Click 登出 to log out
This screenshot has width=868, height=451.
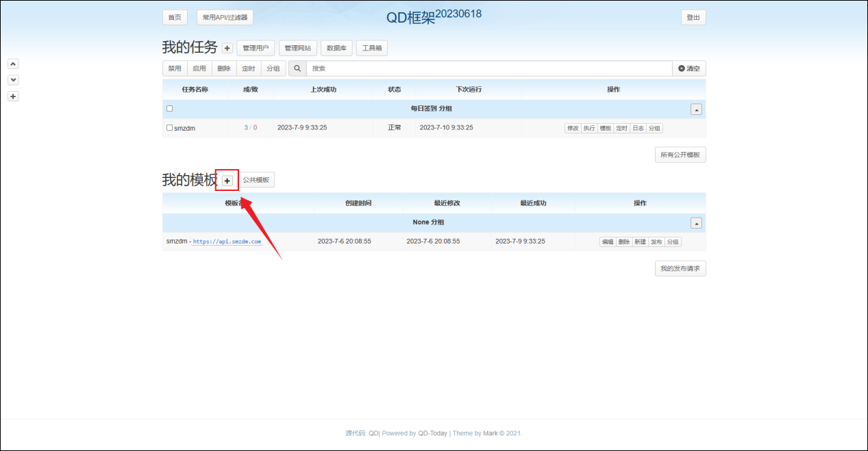tap(693, 18)
